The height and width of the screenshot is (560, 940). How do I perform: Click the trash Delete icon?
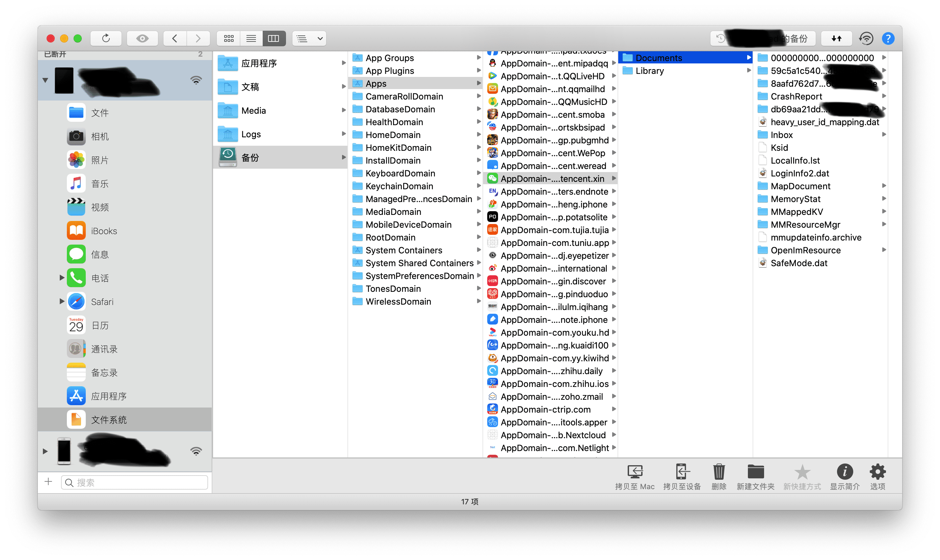719,472
